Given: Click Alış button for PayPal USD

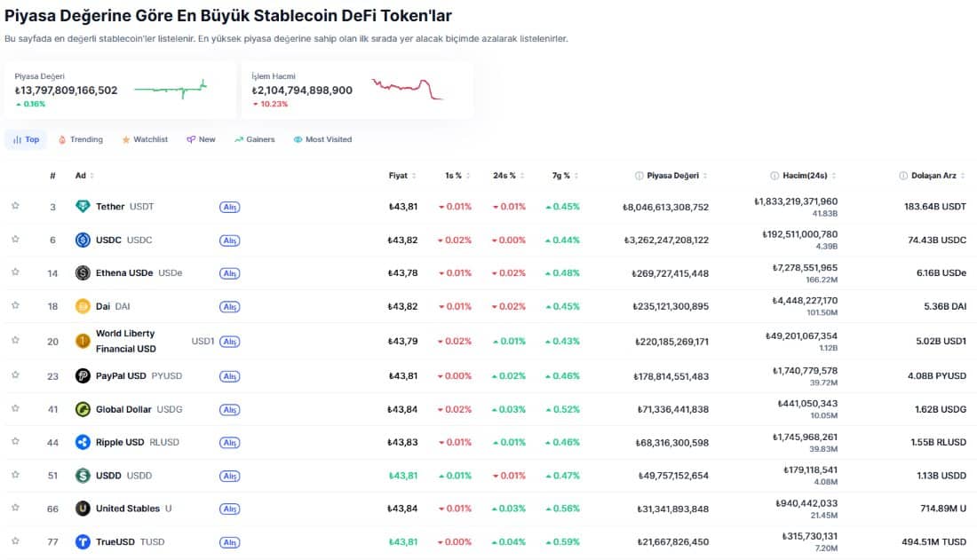Looking at the screenshot, I should (229, 377).
